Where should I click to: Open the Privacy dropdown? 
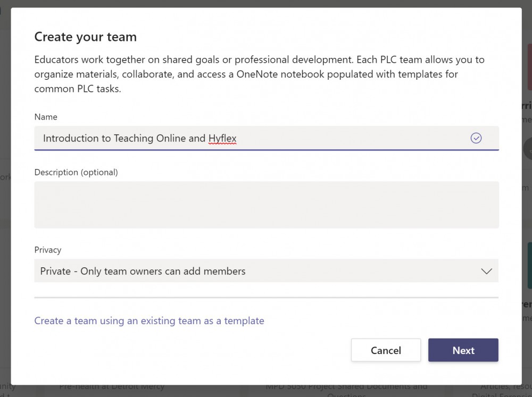click(266, 271)
